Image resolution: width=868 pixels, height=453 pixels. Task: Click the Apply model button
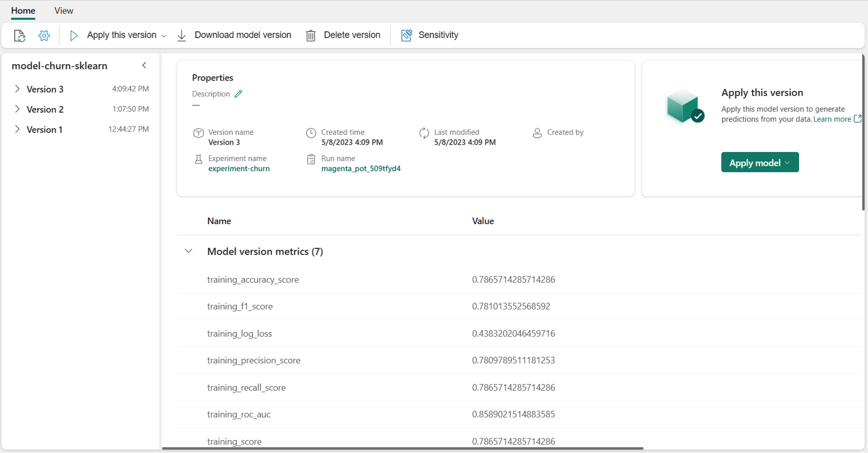(x=759, y=163)
